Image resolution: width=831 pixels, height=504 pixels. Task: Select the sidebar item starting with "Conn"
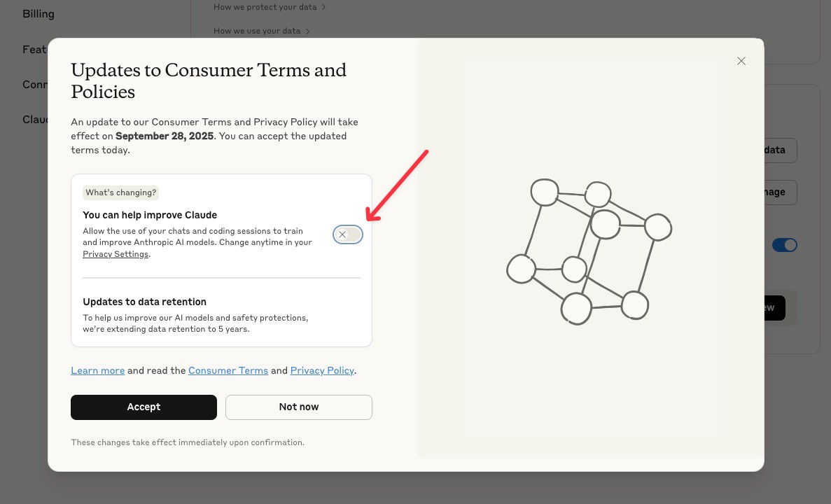35,84
